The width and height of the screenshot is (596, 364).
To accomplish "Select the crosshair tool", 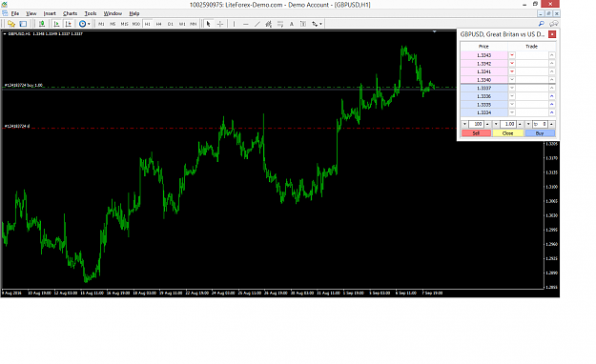I will [x=220, y=24].
